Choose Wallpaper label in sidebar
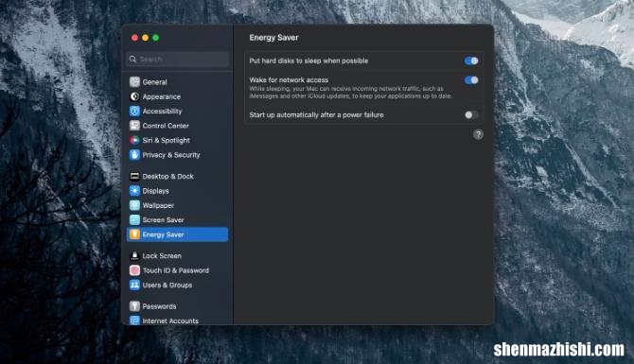634x364 pixels. [158, 205]
